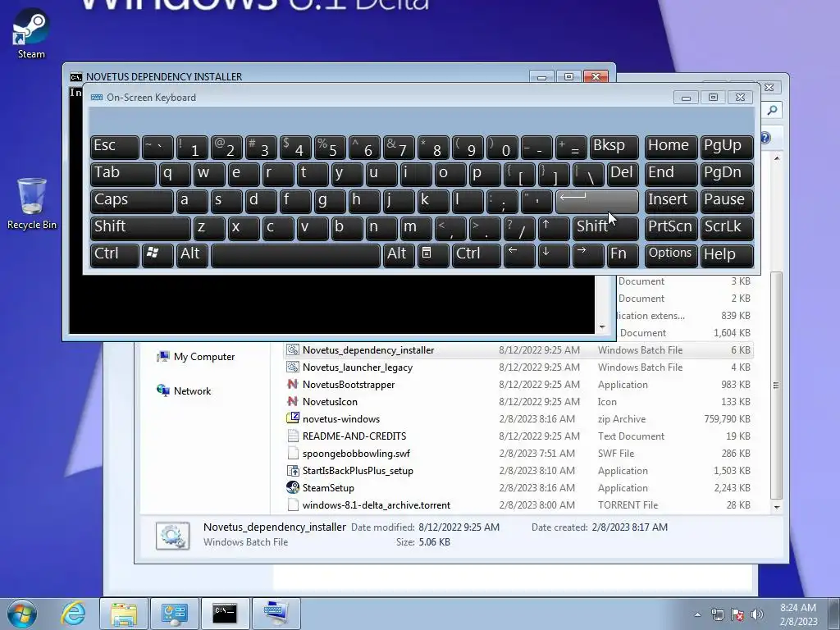Viewport: 840px width, 630px height.
Task: Toggle the right Alt key
Action: coord(399,255)
